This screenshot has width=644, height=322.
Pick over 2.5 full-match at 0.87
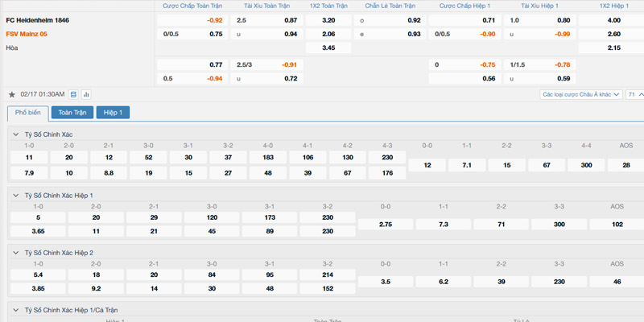pos(266,21)
